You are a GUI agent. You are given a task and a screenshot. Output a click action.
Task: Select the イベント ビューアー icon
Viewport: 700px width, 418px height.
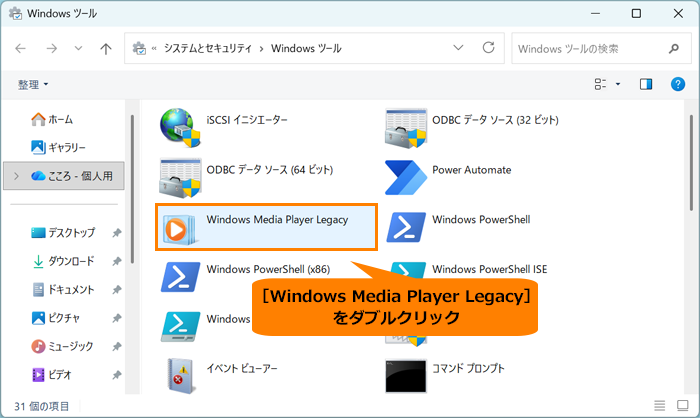180,376
